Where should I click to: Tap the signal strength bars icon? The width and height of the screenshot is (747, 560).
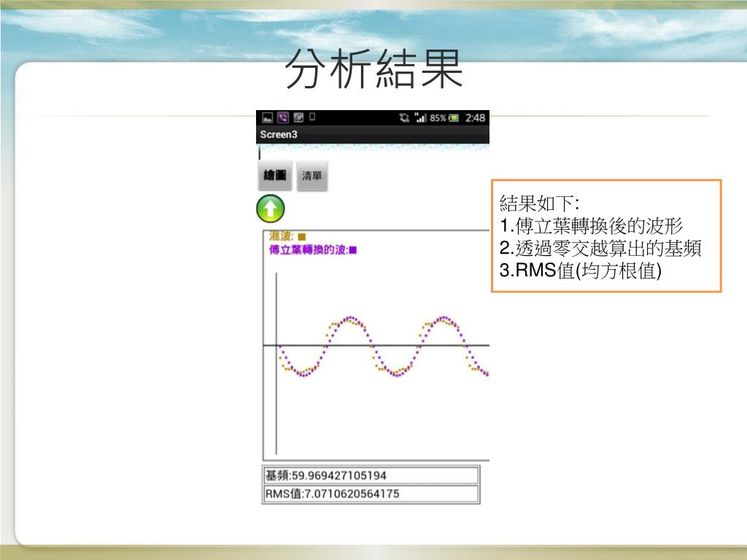421,117
